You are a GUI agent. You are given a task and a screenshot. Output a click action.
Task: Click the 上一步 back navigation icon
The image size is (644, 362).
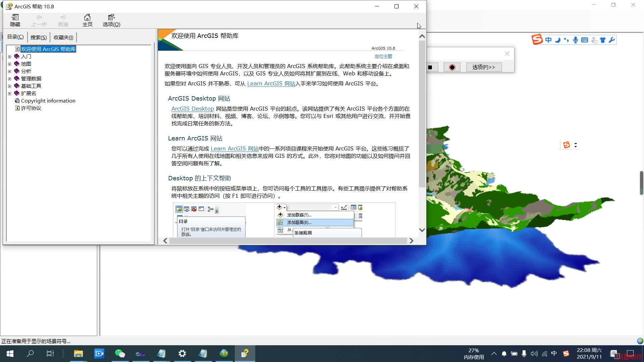click(39, 19)
